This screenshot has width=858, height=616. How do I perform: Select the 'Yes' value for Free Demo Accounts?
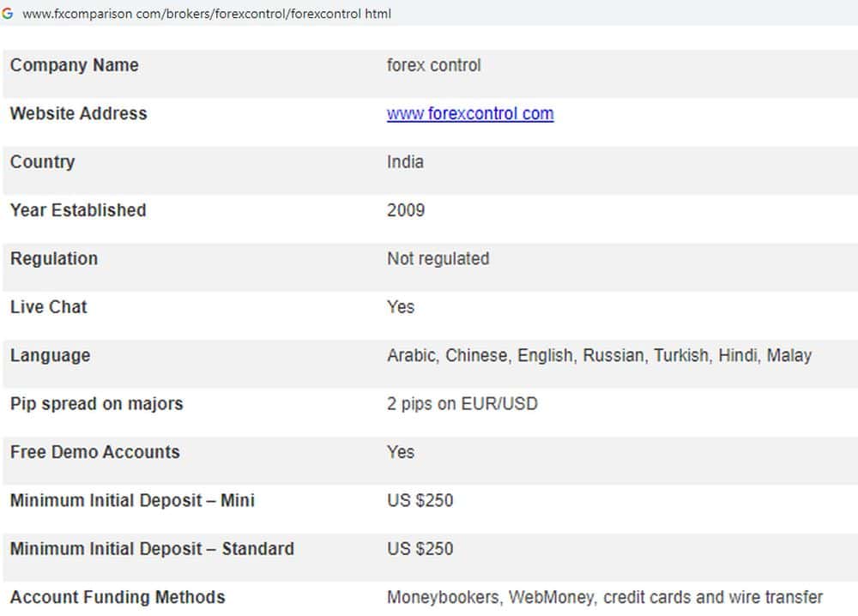401,452
